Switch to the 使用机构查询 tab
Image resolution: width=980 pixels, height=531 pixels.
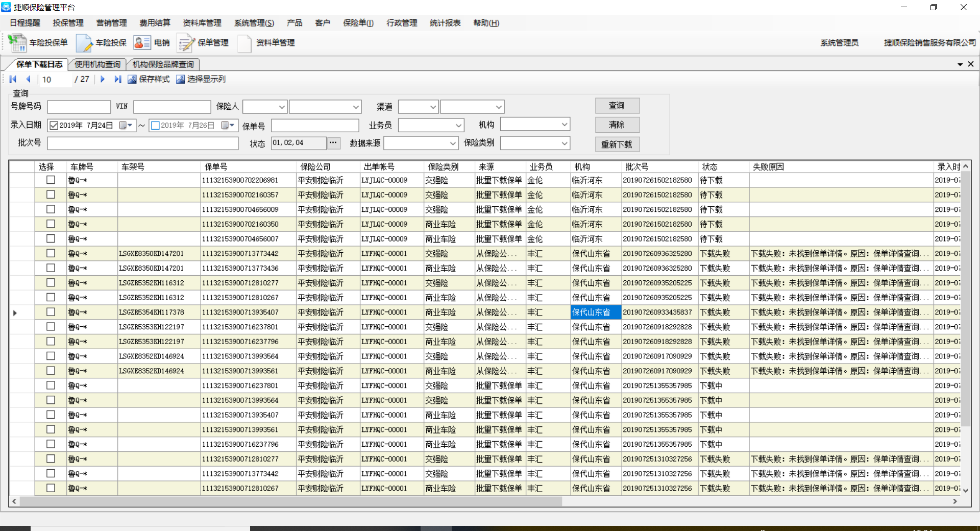(x=97, y=64)
